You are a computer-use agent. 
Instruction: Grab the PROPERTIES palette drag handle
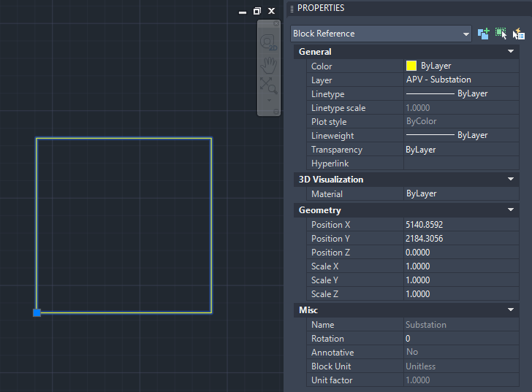pos(292,9)
